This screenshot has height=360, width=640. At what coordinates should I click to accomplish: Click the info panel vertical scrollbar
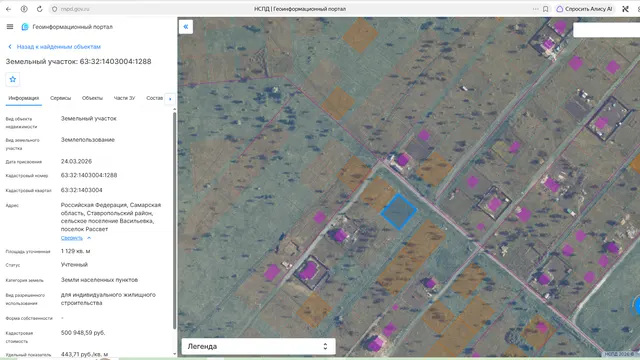point(175,220)
